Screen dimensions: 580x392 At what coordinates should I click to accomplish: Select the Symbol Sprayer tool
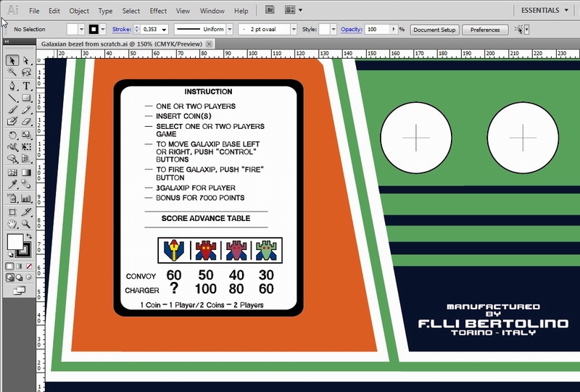(x=12, y=199)
